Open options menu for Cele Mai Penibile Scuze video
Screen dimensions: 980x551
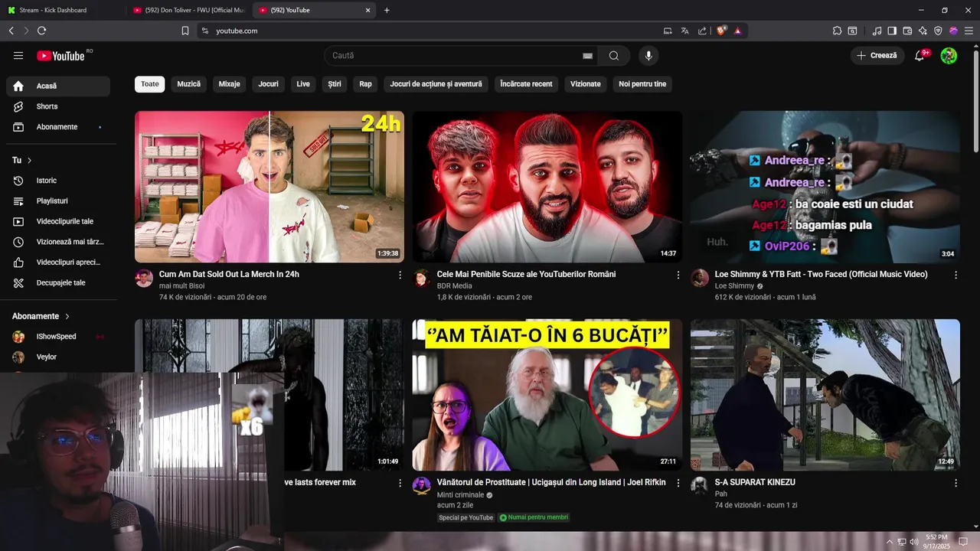click(x=678, y=275)
